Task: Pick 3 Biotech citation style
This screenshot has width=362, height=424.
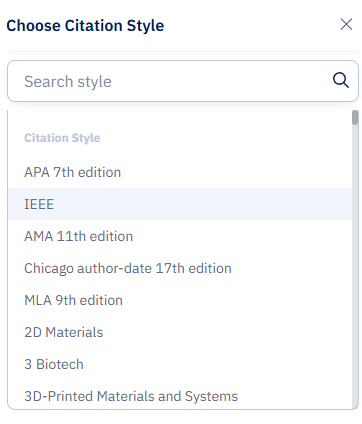Action: coord(180,364)
